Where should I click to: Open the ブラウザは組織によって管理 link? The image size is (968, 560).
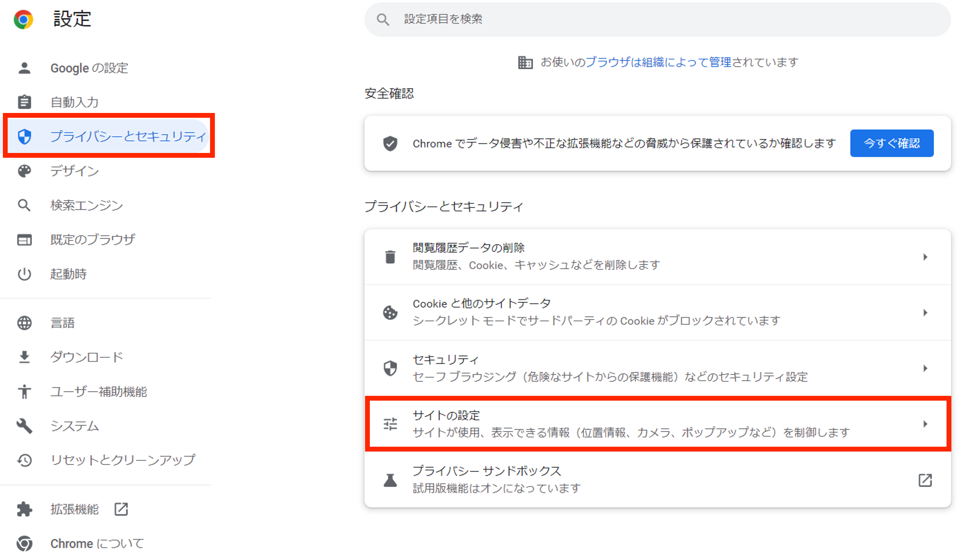point(658,62)
